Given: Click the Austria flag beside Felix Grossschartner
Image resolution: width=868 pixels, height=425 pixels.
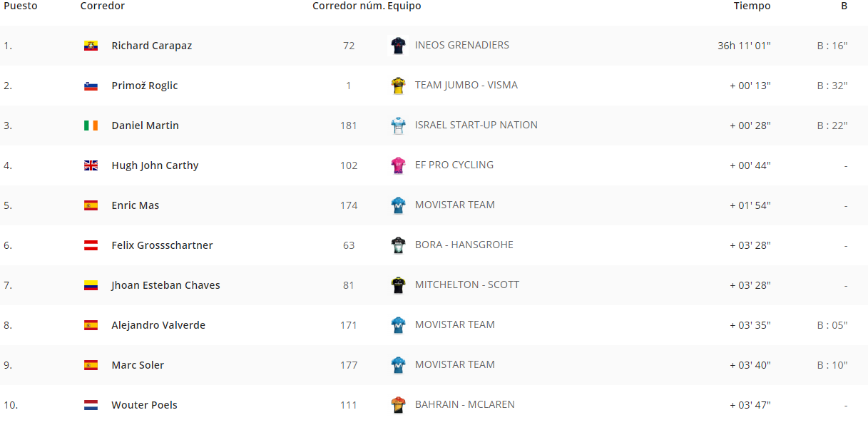Looking at the screenshot, I should [x=91, y=245].
